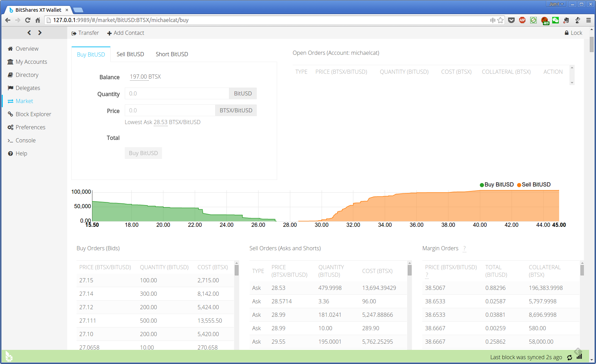Click the My Accounts bank icon

pyautogui.click(x=10, y=62)
